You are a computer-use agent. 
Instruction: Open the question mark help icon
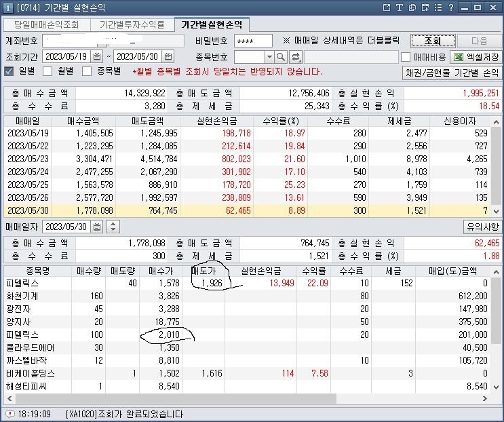click(x=450, y=7)
